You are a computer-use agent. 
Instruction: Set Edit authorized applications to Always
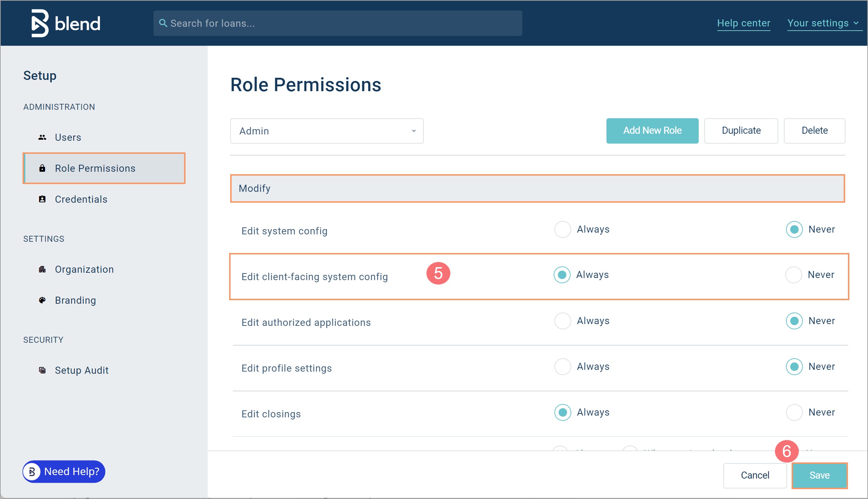click(562, 321)
